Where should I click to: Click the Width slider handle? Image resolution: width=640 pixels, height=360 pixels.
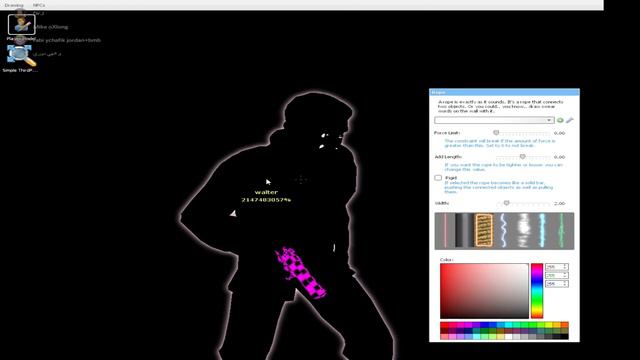pyautogui.click(x=506, y=203)
